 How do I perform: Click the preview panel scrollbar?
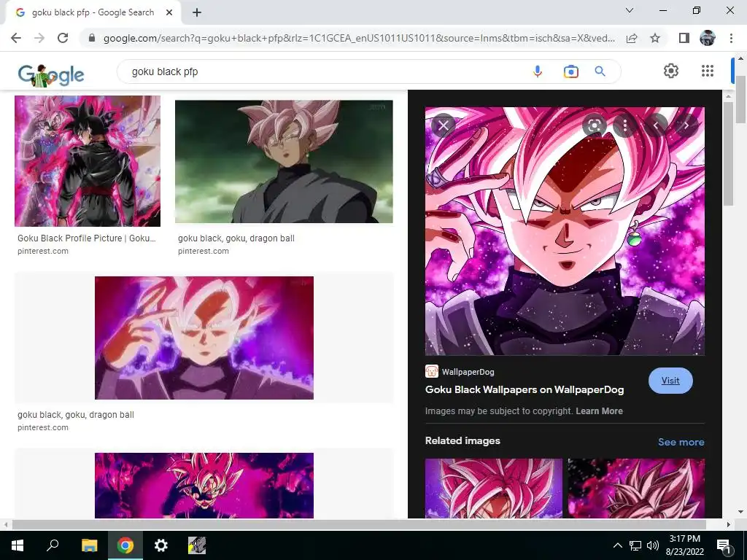(729, 154)
